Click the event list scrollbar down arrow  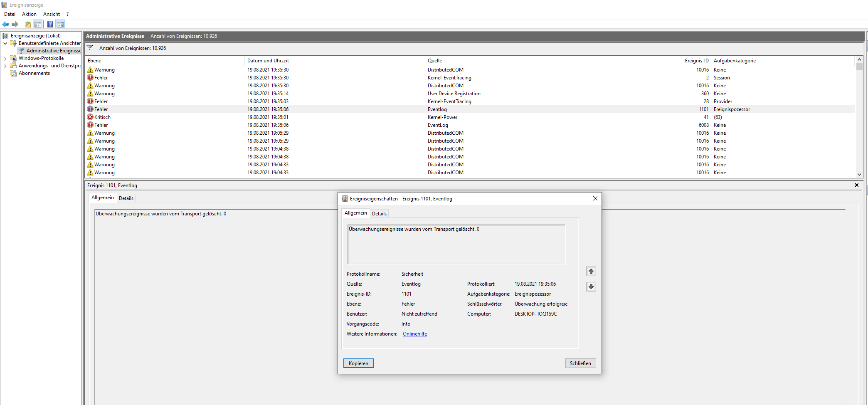(859, 175)
